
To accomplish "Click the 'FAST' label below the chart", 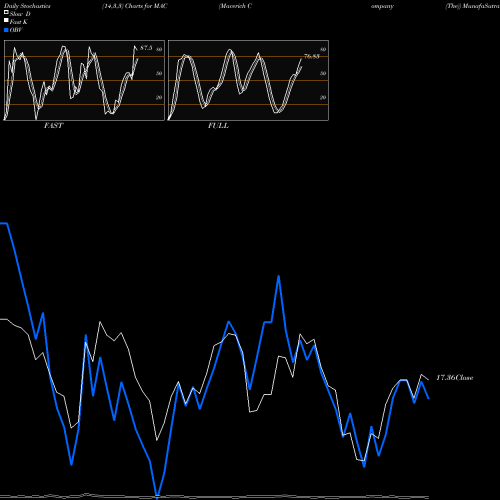I will click(x=53, y=126).
